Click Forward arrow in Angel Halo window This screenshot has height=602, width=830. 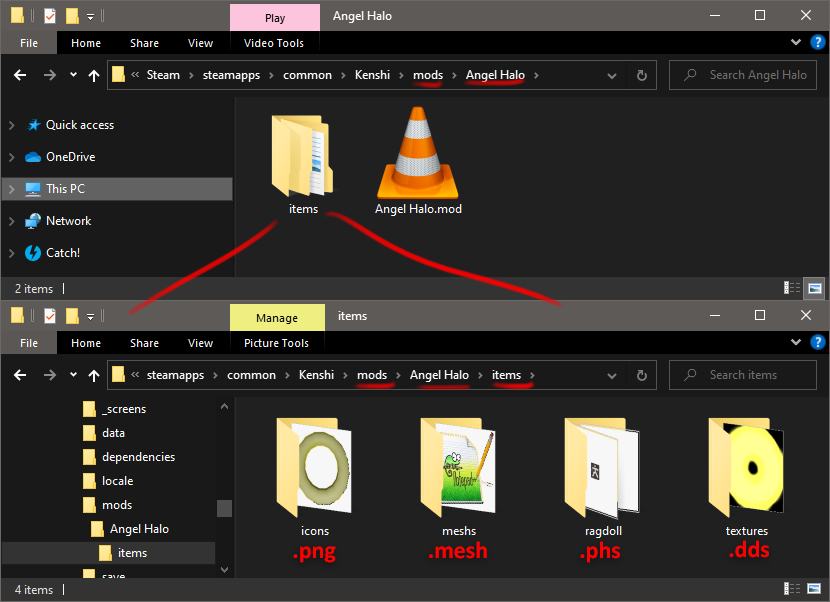tap(50, 75)
